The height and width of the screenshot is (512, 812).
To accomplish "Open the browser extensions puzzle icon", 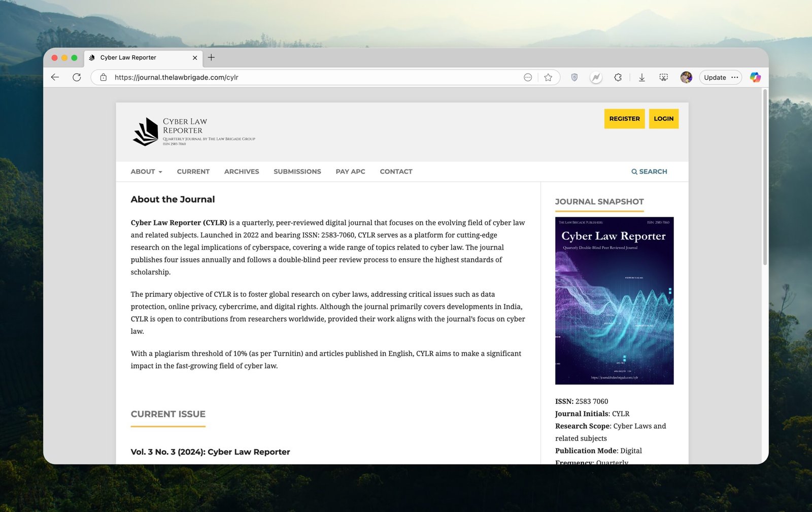I will point(618,77).
